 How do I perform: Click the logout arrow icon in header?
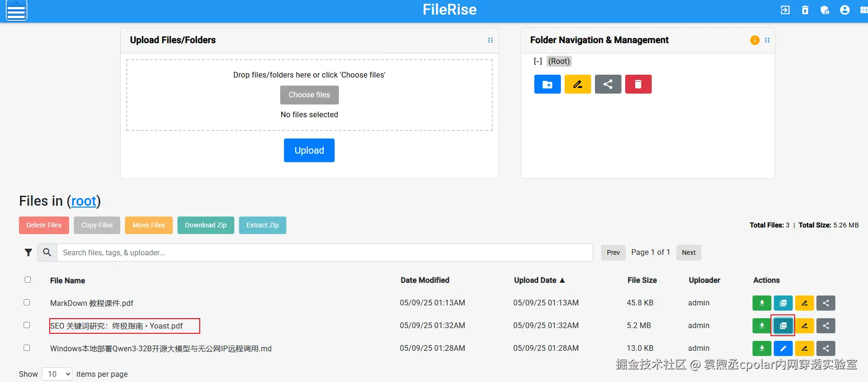tap(785, 10)
